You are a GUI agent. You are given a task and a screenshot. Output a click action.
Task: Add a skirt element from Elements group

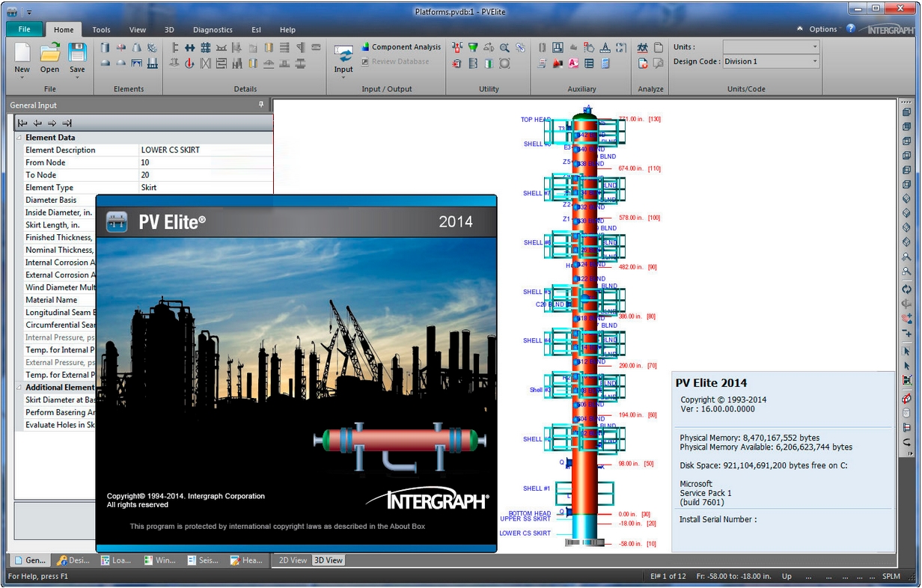[153, 64]
